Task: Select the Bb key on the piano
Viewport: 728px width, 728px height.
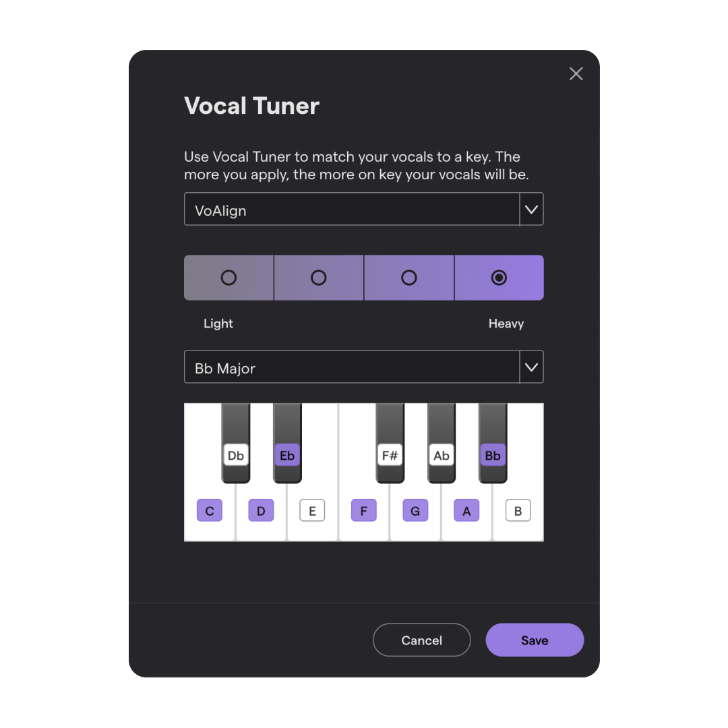Action: coord(493,456)
